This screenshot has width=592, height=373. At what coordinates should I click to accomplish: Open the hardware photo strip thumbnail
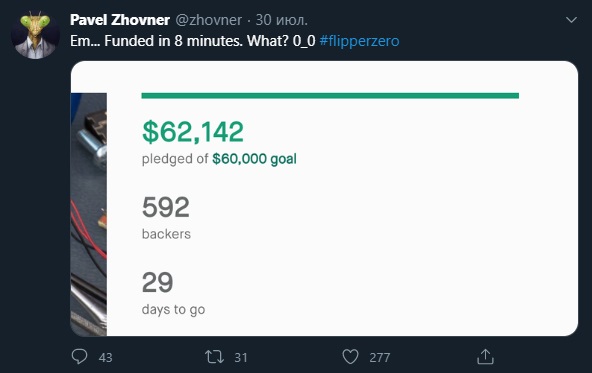(89, 214)
